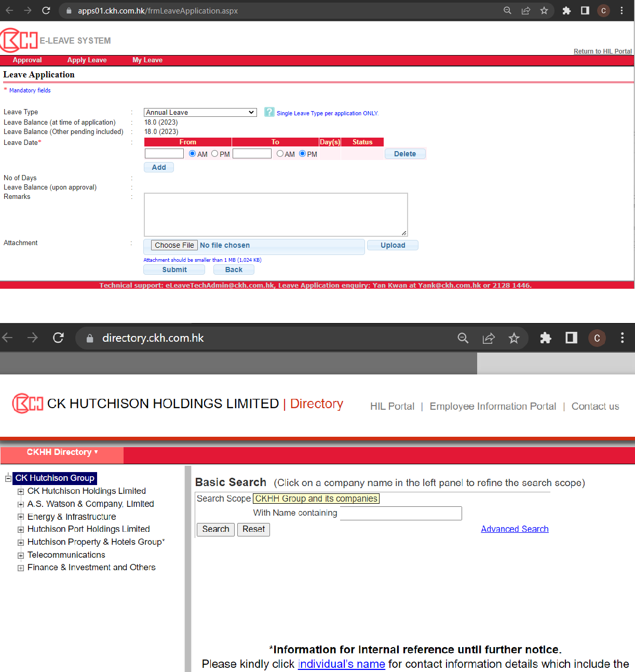Click the individual's name link
Viewport: 635px width, 672px height.
(341, 664)
